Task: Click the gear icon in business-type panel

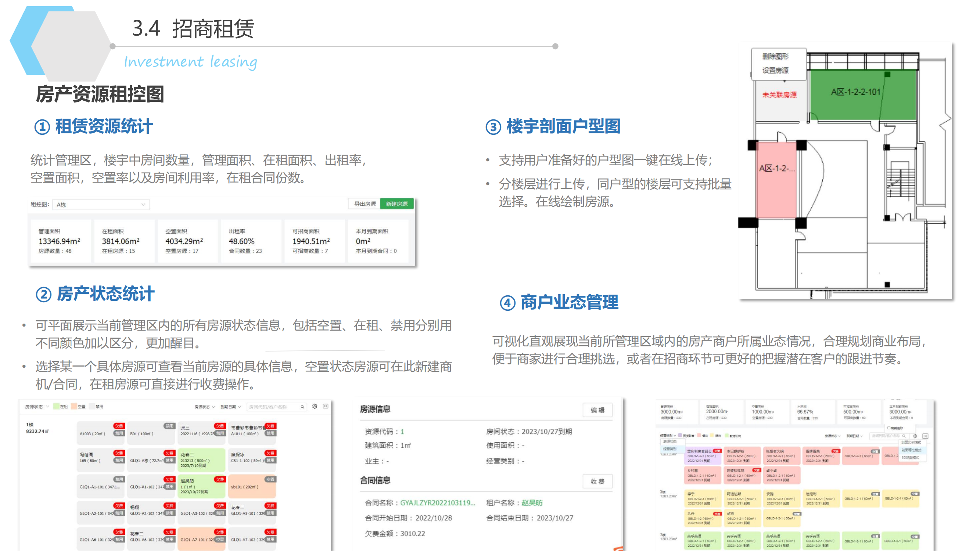Action: click(x=915, y=436)
